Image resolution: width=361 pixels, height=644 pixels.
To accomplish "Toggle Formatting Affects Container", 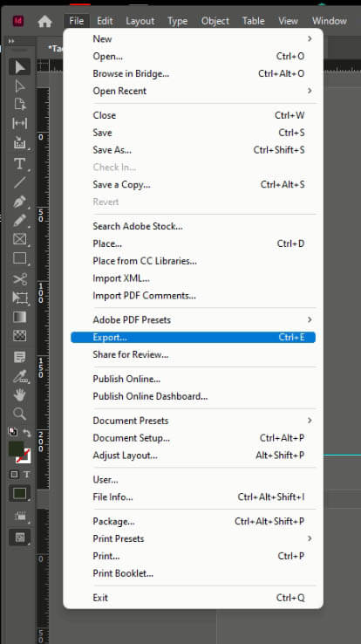I will pyautogui.click(x=14, y=475).
